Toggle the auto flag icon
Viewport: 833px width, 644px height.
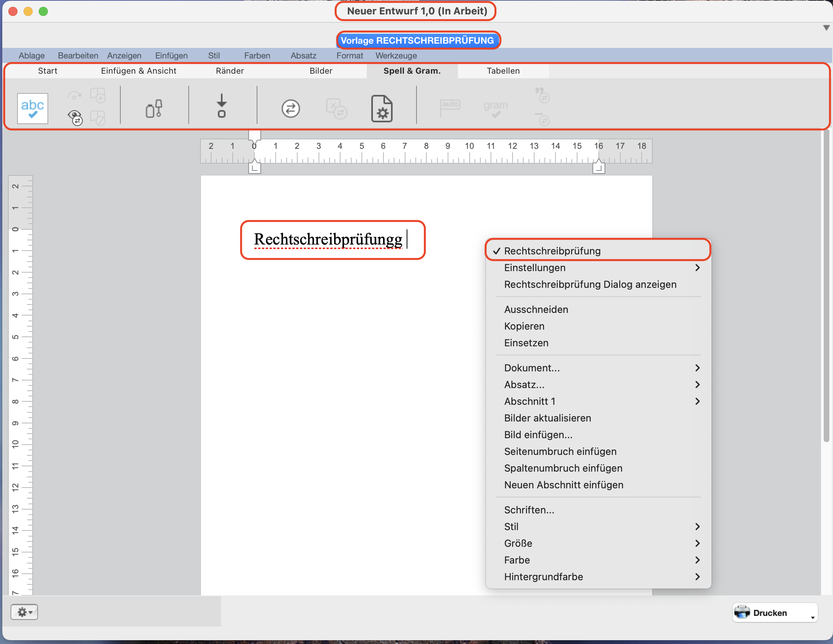point(450,108)
